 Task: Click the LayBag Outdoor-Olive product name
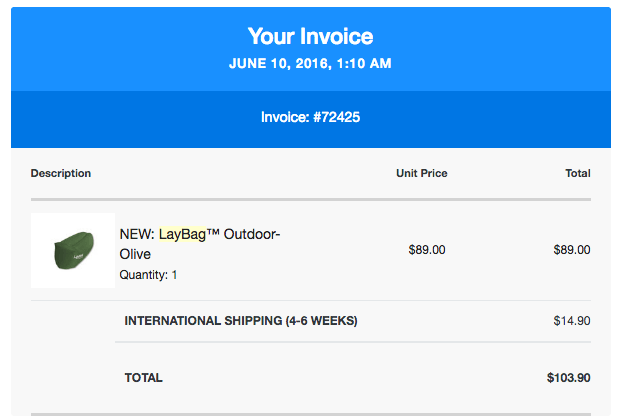pyautogui.click(x=200, y=243)
